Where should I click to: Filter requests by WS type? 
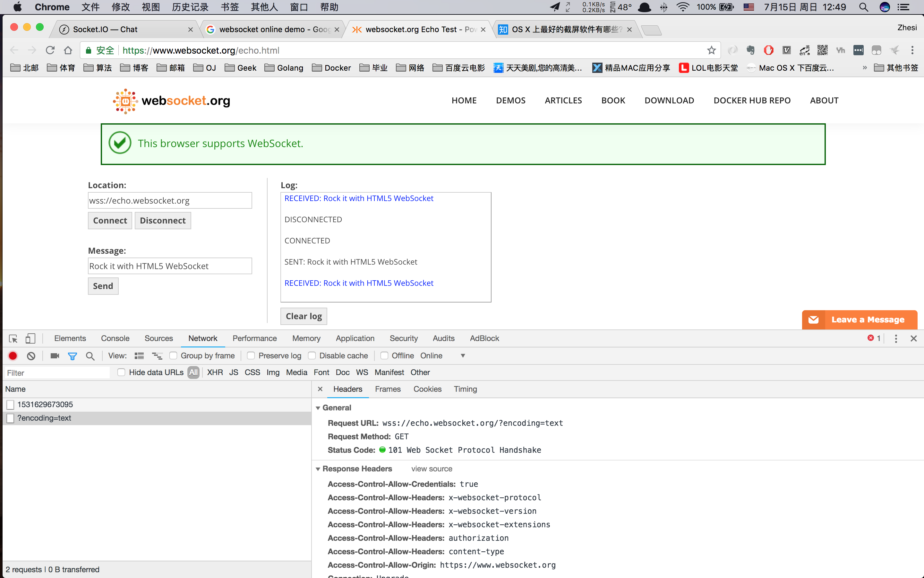362,372
